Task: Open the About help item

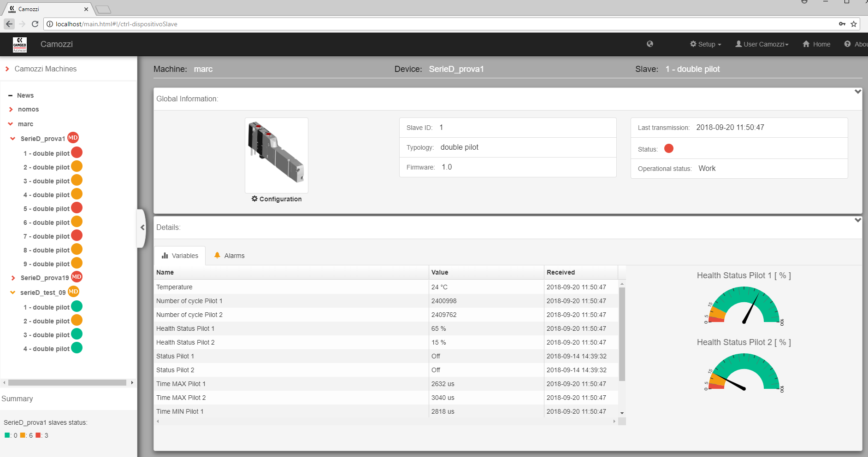Action: coord(856,44)
